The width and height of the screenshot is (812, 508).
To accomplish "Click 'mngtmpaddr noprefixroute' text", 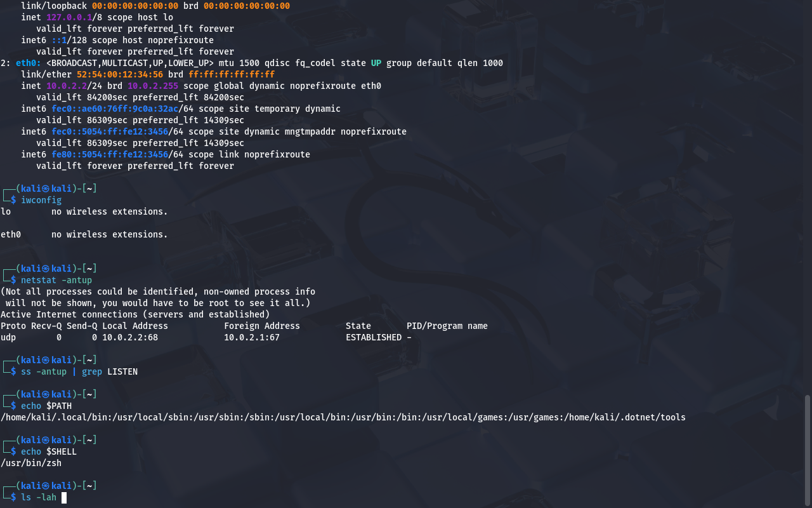I will coord(346,131).
